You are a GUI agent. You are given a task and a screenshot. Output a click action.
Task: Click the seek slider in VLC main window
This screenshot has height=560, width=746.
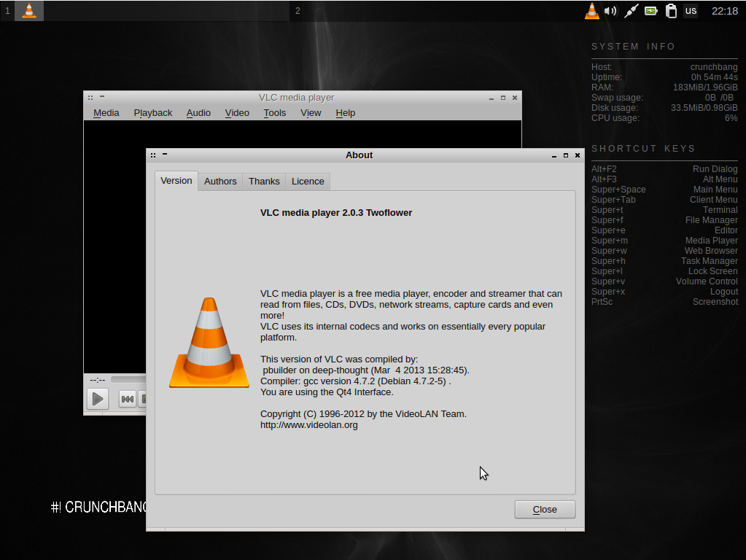coord(128,379)
